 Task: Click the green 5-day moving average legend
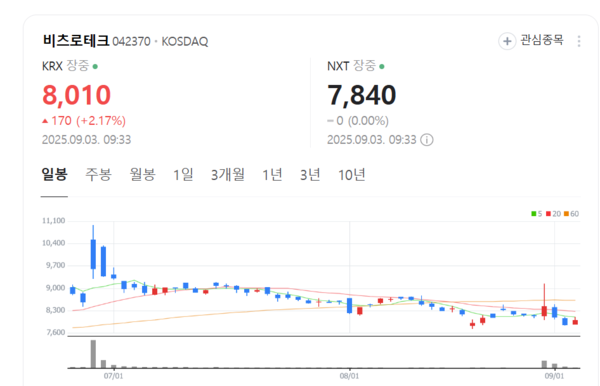pyautogui.click(x=536, y=214)
